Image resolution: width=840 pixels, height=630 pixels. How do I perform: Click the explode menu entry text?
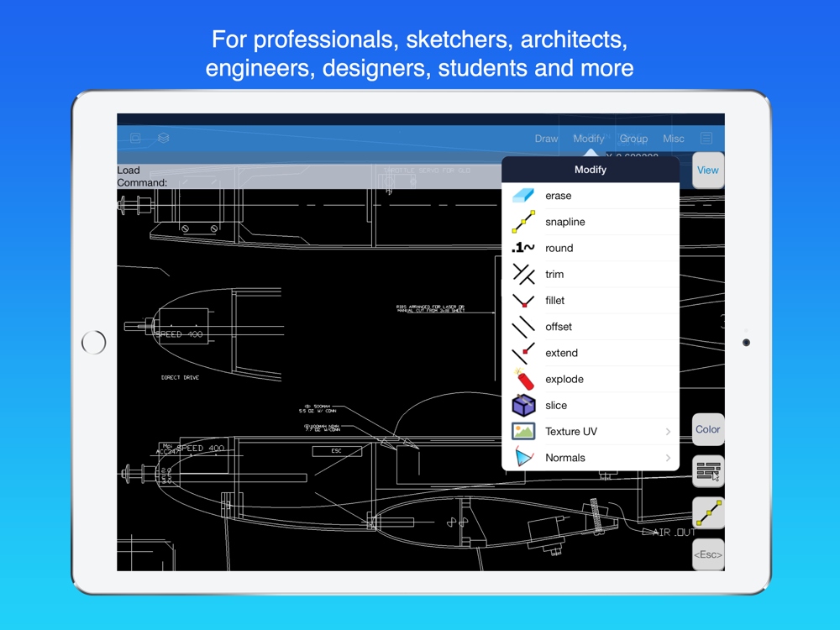(x=564, y=380)
